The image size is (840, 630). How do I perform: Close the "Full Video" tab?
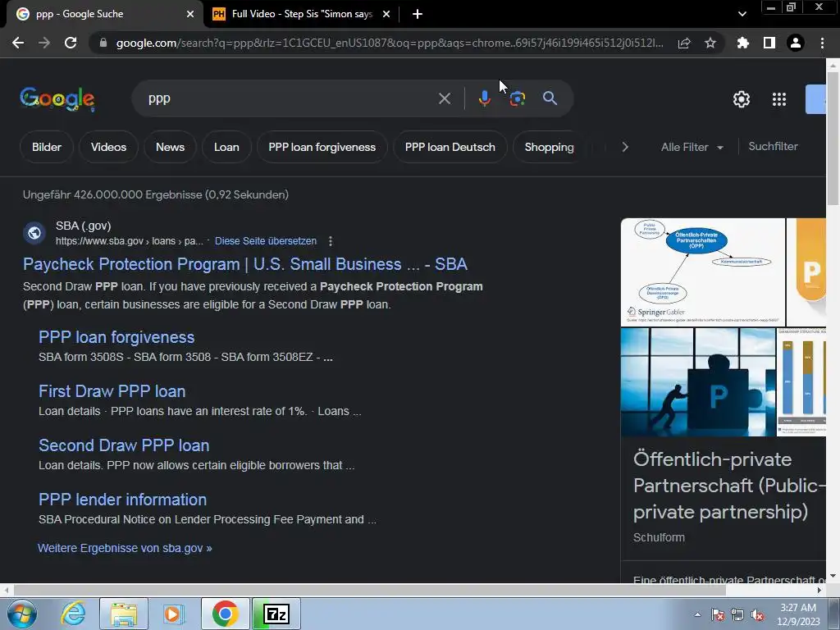tap(386, 14)
